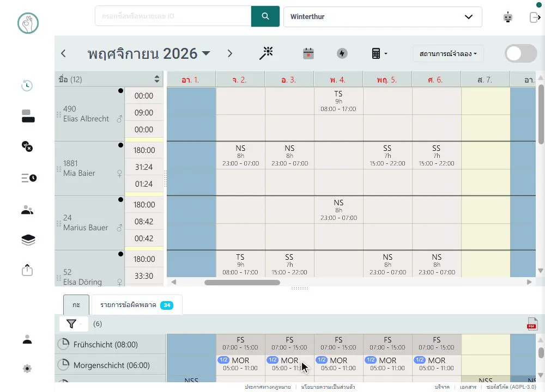The image size is (545, 392).
Task: Select the กะ tab
Action: click(x=76, y=305)
